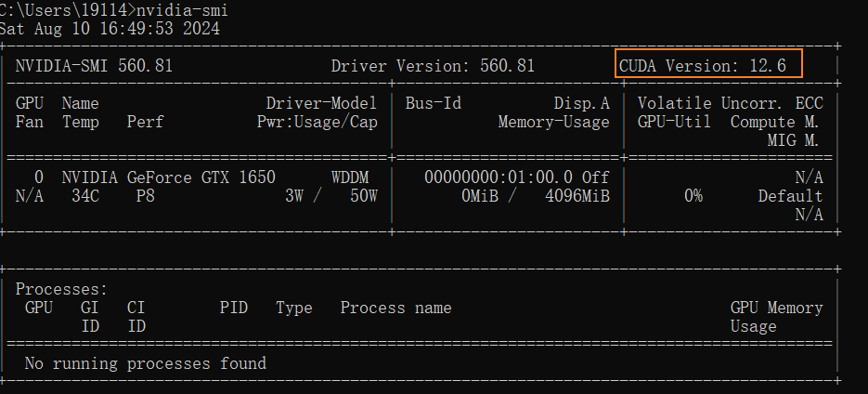This screenshot has height=394, width=868.
Task: Click the nvidia-smi command text
Action: [x=182, y=10]
